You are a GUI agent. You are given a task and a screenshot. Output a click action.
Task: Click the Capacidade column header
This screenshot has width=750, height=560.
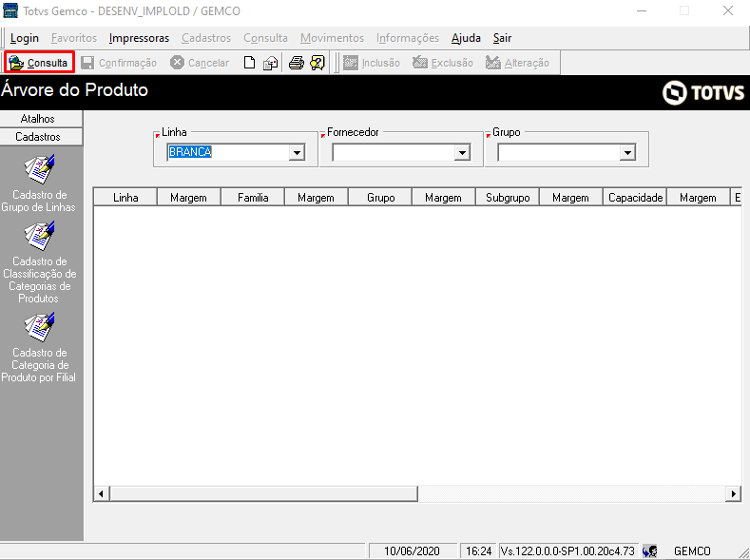635,198
